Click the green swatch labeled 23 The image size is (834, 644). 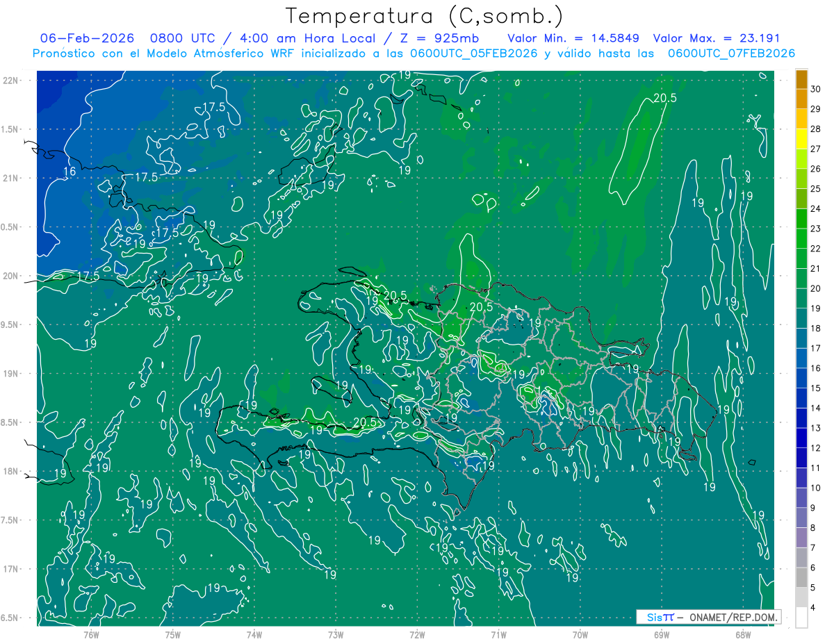coord(801,219)
